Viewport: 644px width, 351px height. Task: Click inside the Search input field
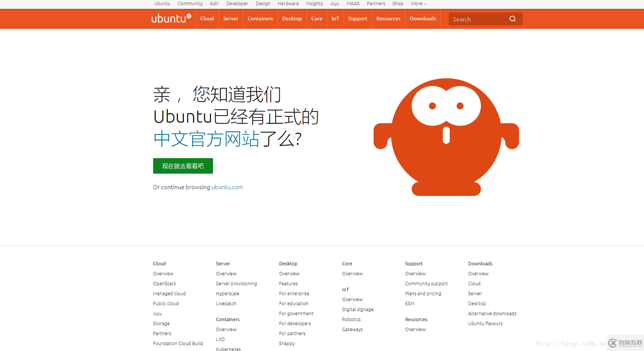tap(477, 19)
